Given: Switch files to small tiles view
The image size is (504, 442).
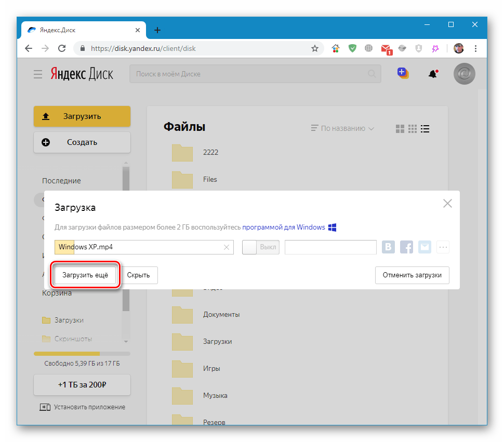Looking at the screenshot, I should pos(413,128).
